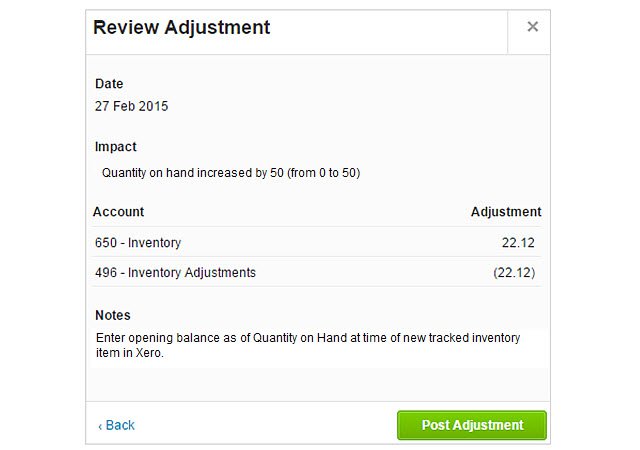The image size is (640, 450).
Task: Click the Back chevron arrow icon
Action: [x=100, y=426]
